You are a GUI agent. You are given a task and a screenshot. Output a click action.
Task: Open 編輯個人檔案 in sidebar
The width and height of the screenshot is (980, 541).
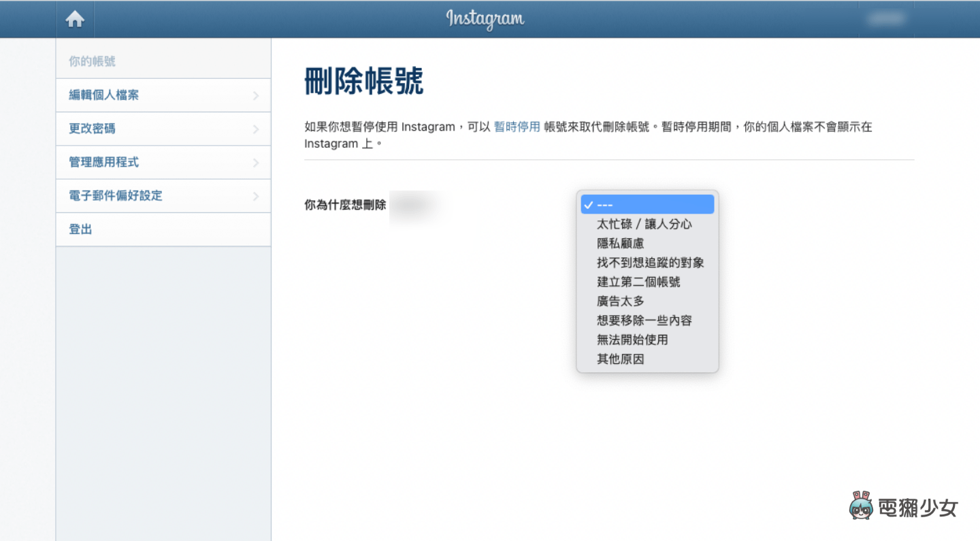[103, 95]
